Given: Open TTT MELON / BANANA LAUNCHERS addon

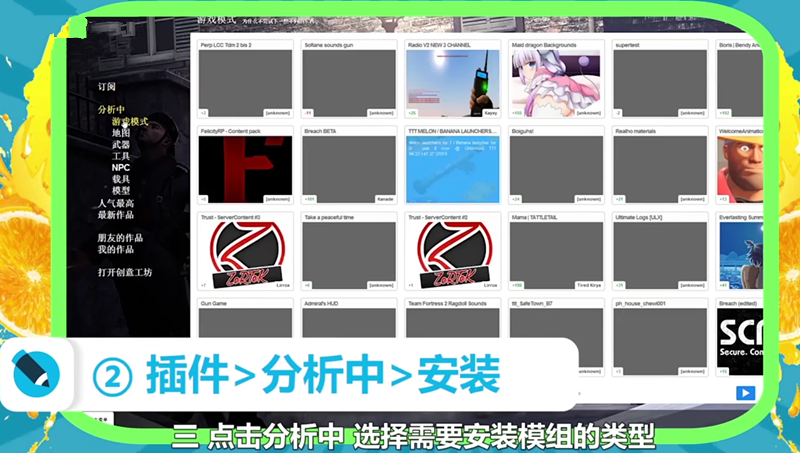Looking at the screenshot, I should click(x=452, y=166).
